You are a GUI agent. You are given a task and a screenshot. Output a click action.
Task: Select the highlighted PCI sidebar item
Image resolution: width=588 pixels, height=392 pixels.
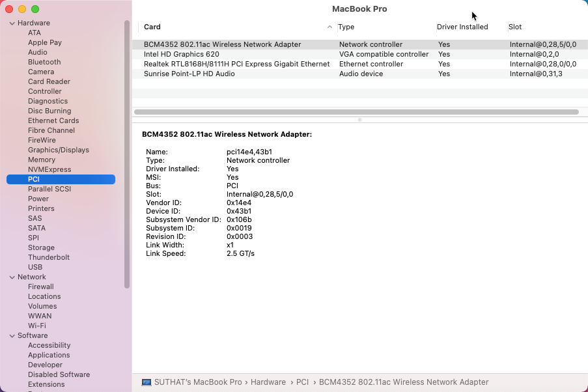61,179
